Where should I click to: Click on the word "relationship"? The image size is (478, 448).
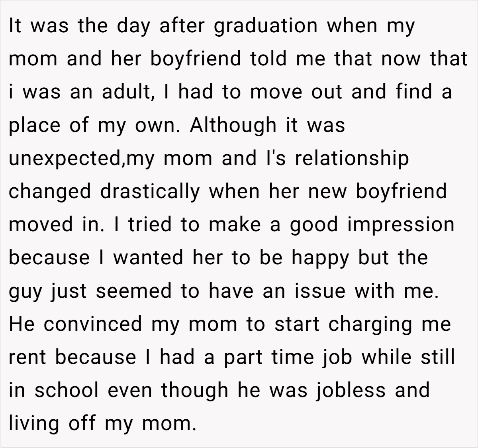pyautogui.click(x=352, y=158)
